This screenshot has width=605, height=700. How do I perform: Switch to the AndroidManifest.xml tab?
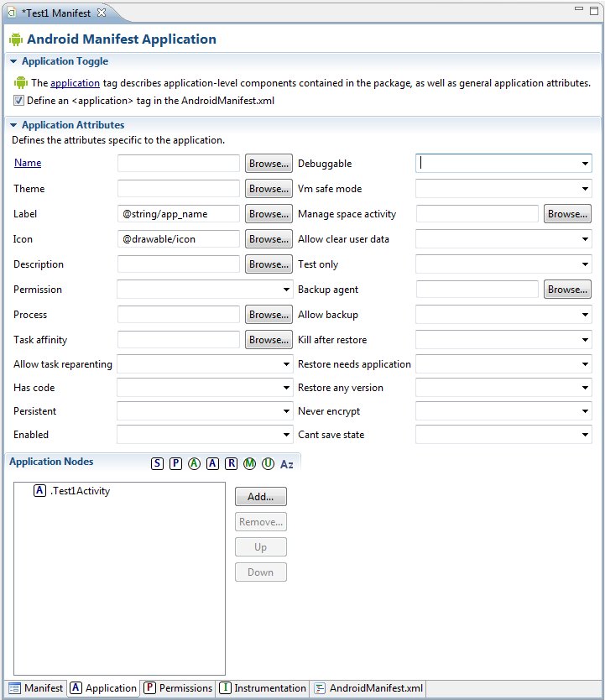(x=368, y=688)
